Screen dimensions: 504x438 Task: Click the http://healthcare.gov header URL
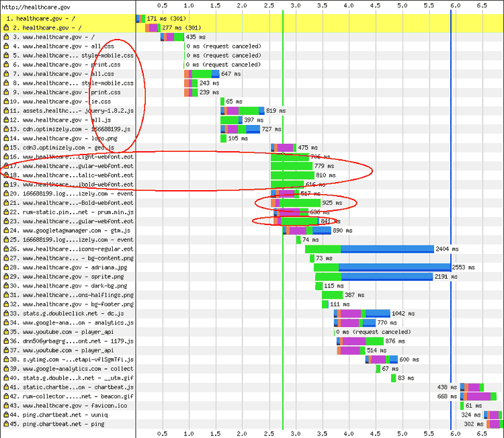point(36,7)
